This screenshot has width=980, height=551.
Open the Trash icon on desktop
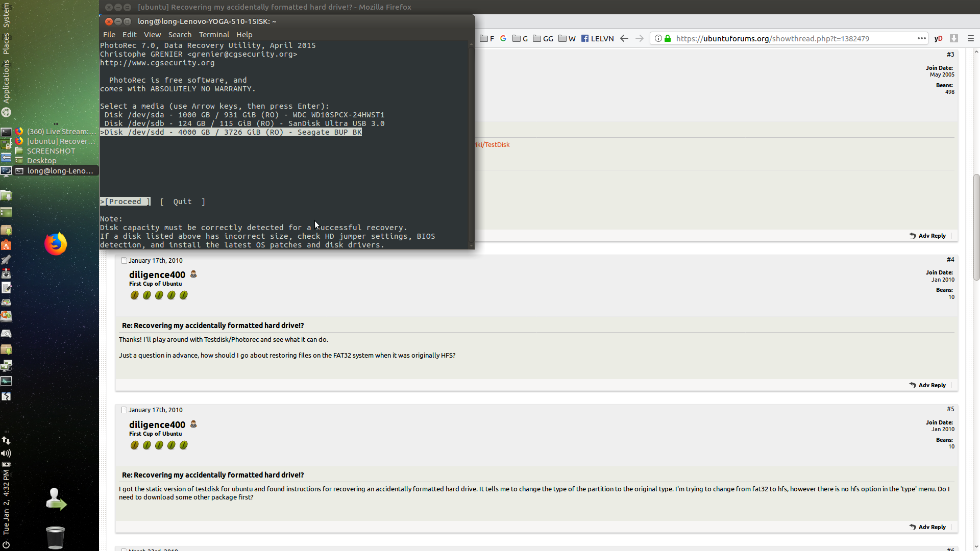tap(56, 537)
